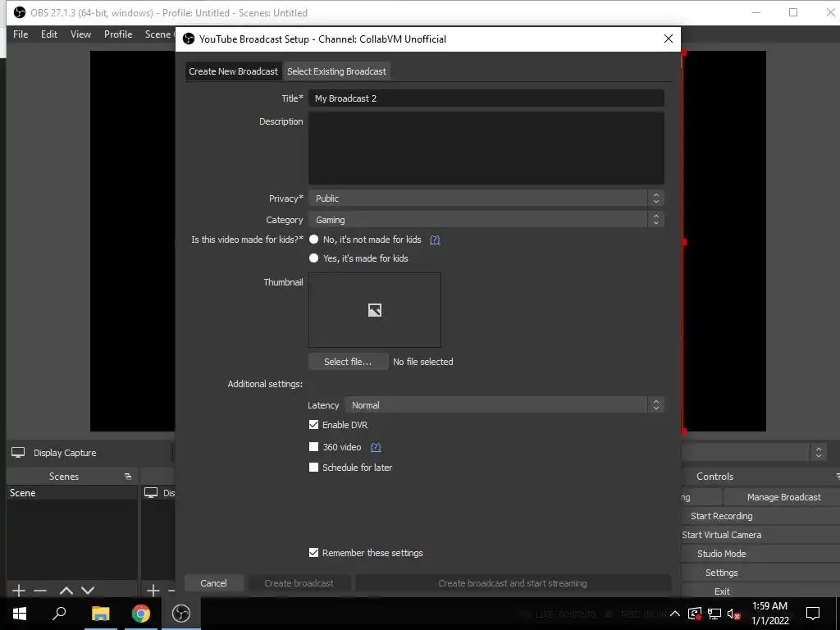Select 'Yes, it's made for kids'
This screenshot has height=630, width=840.
(314, 258)
